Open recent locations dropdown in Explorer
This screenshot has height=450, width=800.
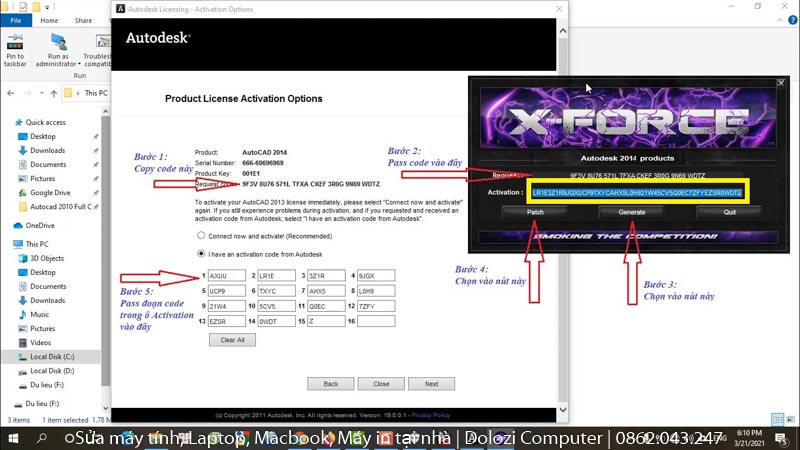41,93
